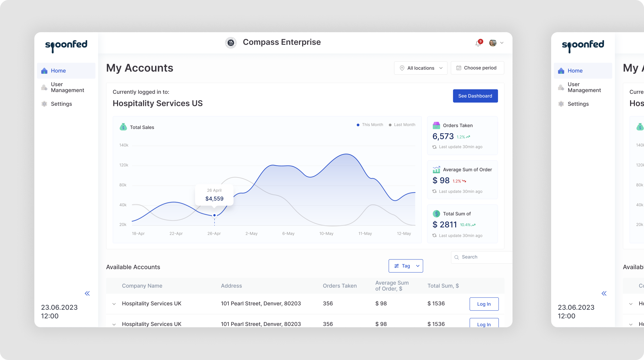Select Home in the navigation menu
Image resolution: width=644 pixels, height=360 pixels.
point(58,70)
